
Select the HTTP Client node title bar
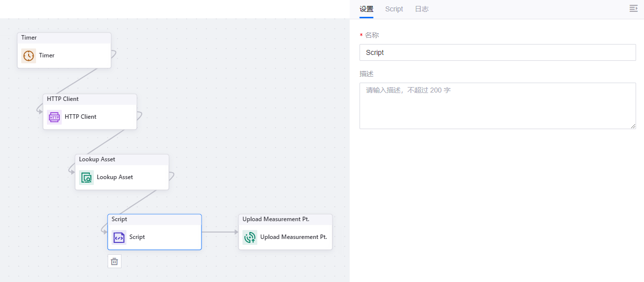coord(90,99)
